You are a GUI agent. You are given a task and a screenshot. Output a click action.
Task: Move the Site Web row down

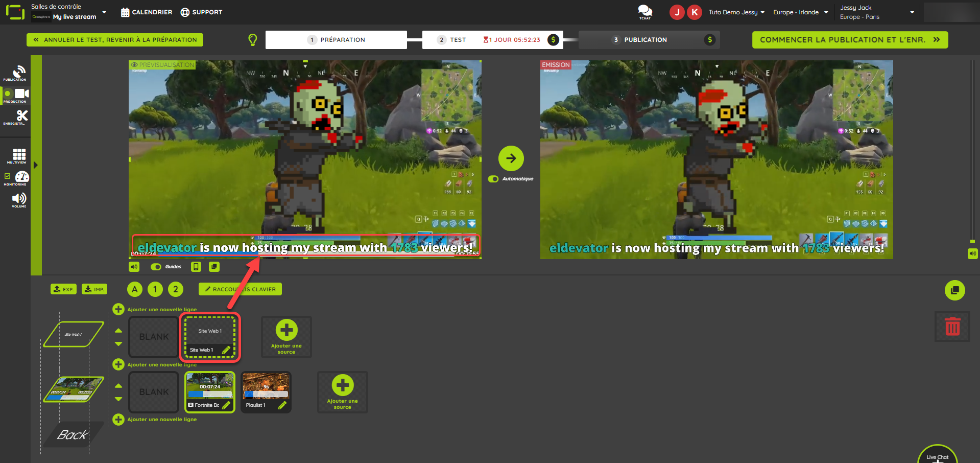118,344
